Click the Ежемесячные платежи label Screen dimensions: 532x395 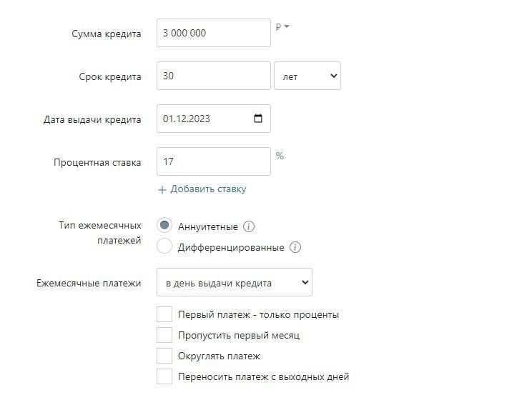89,283
